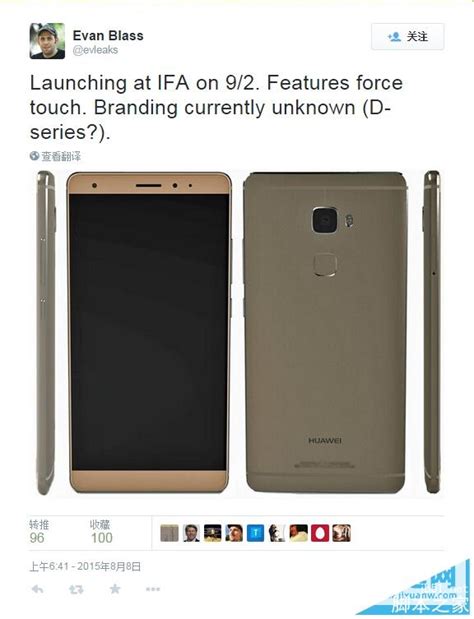Open the three-dot more options icon
The image size is (474, 619).
153,589
